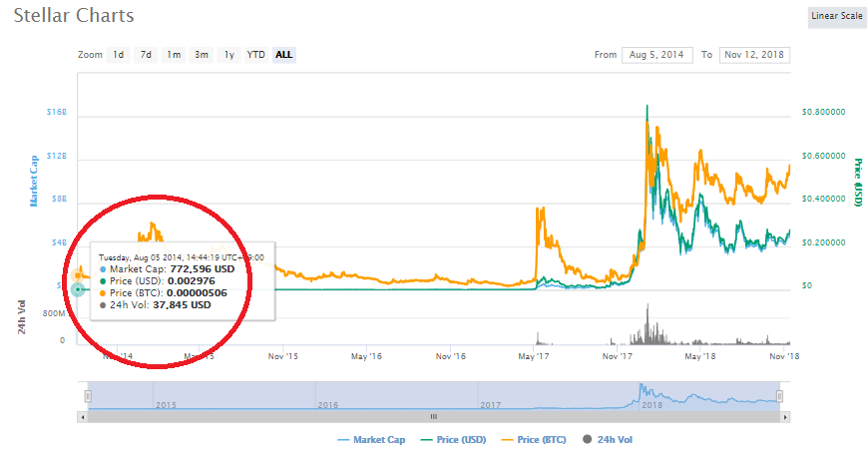Image resolution: width=868 pixels, height=456 pixels.
Task: Click the navigator right range handle
Action: point(779,396)
